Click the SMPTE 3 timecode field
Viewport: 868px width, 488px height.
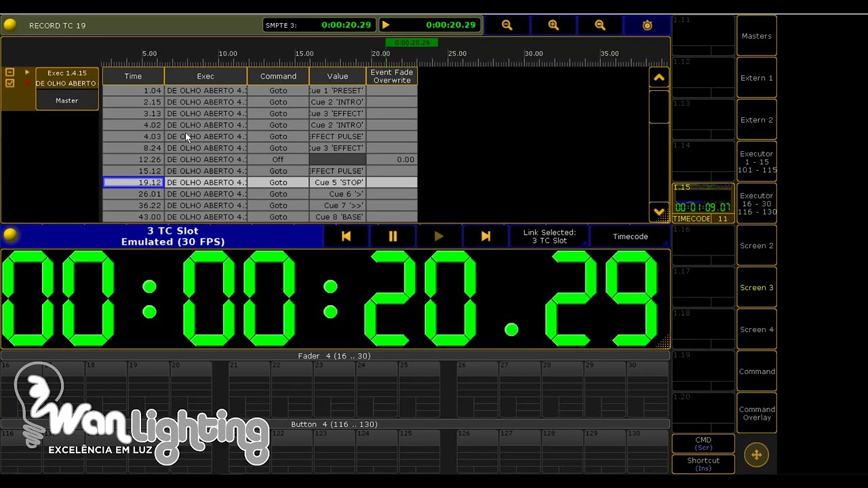pyautogui.click(x=319, y=25)
